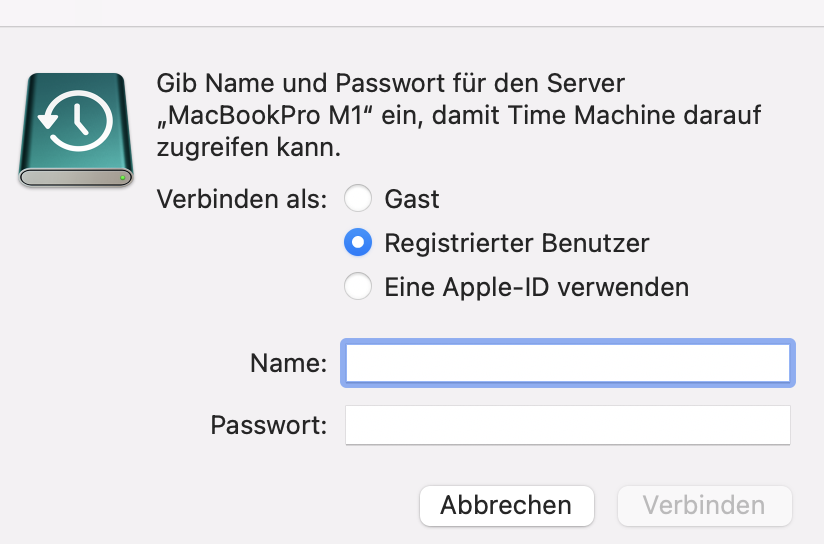This screenshot has width=824, height=544.
Task: Select the Gast radio button
Action: (x=357, y=199)
